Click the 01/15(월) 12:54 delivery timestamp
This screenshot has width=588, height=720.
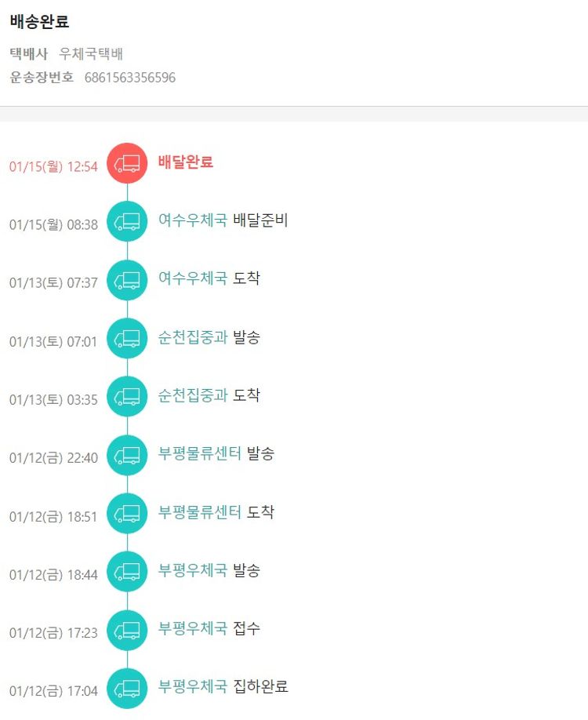coord(53,166)
